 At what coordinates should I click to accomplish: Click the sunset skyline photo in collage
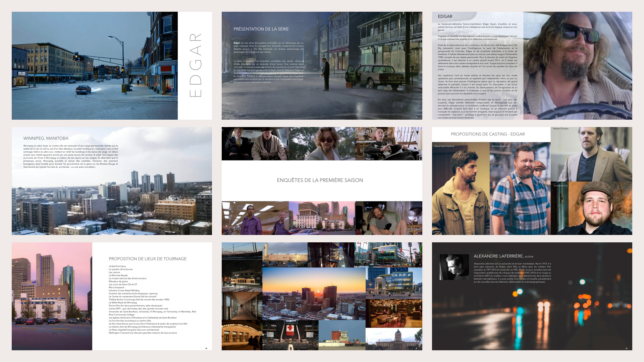pos(314,293)
